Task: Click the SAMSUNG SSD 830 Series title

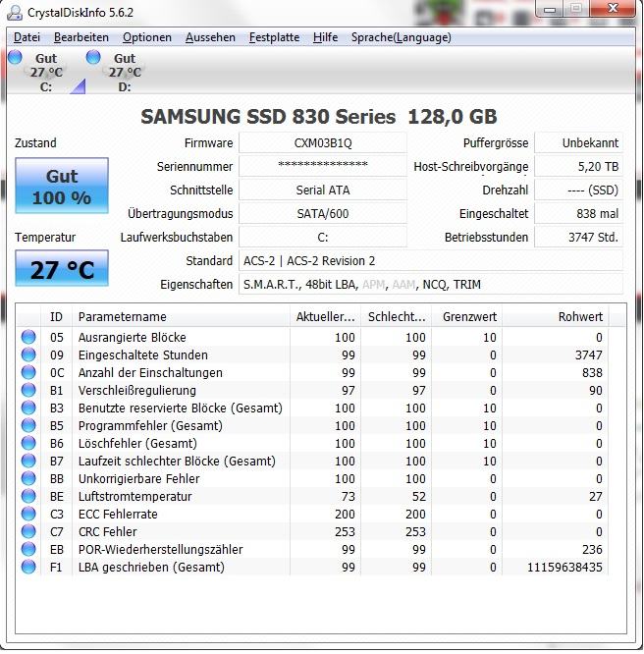Action: [319, 117]
